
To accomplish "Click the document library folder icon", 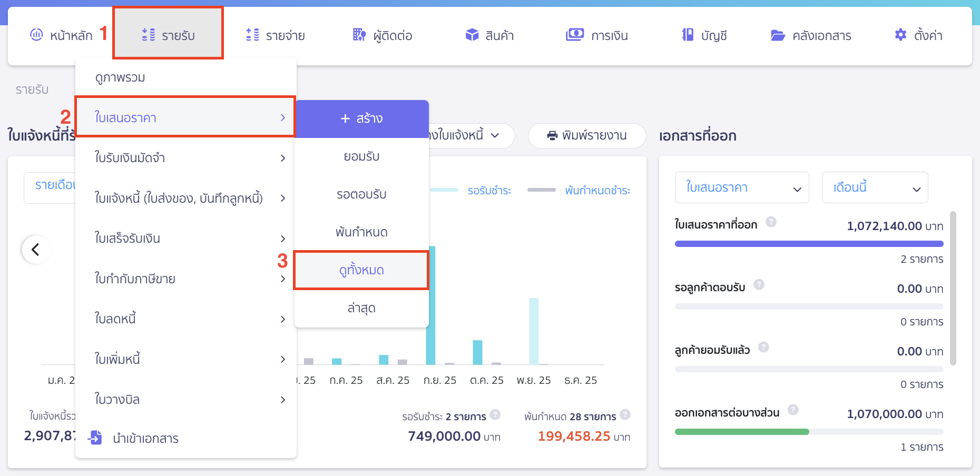I will [778, 35].
